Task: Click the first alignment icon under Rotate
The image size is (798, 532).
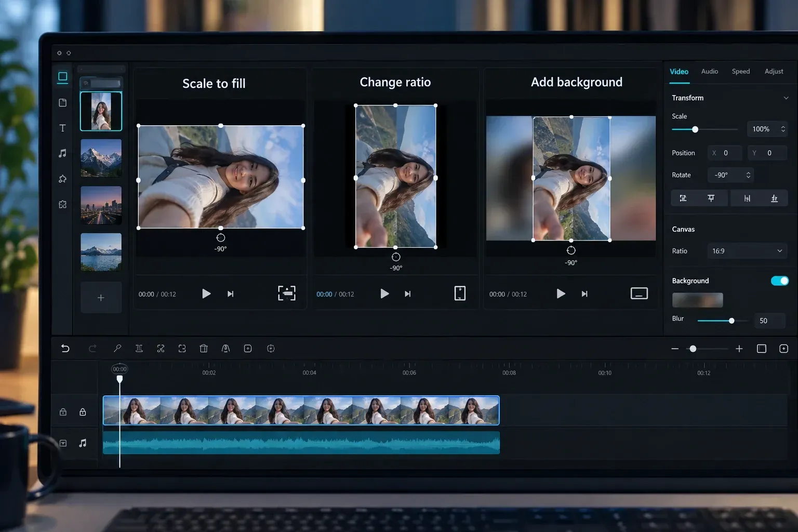Action: pos(683,198)
